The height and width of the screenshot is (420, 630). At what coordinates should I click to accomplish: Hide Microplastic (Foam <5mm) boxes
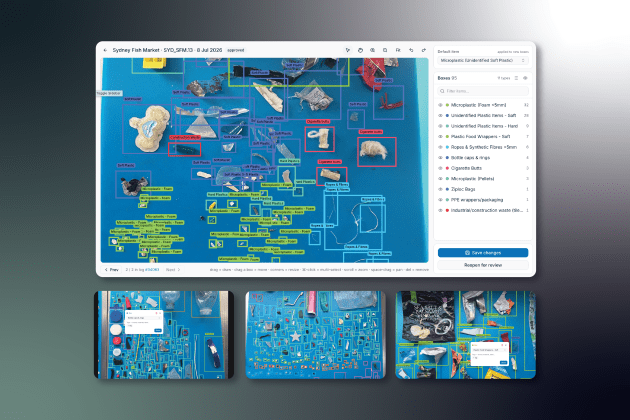click(440, 105)
